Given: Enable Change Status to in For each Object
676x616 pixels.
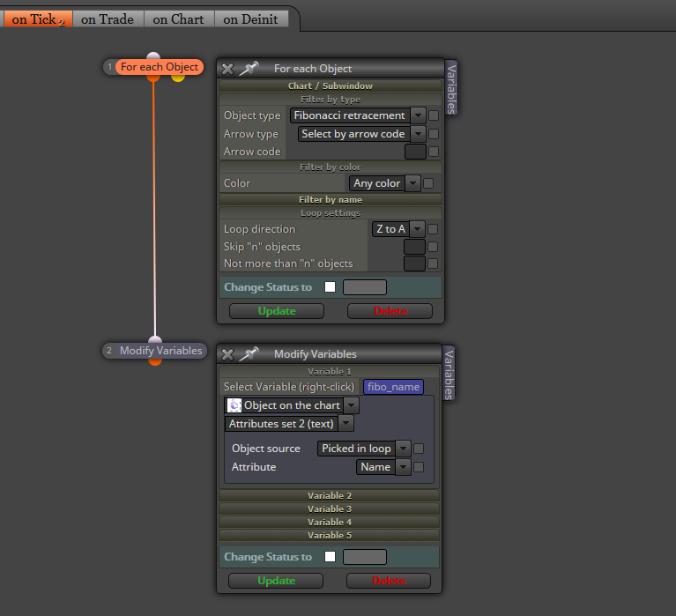Looking at the screenshot, I should [331, 287].
